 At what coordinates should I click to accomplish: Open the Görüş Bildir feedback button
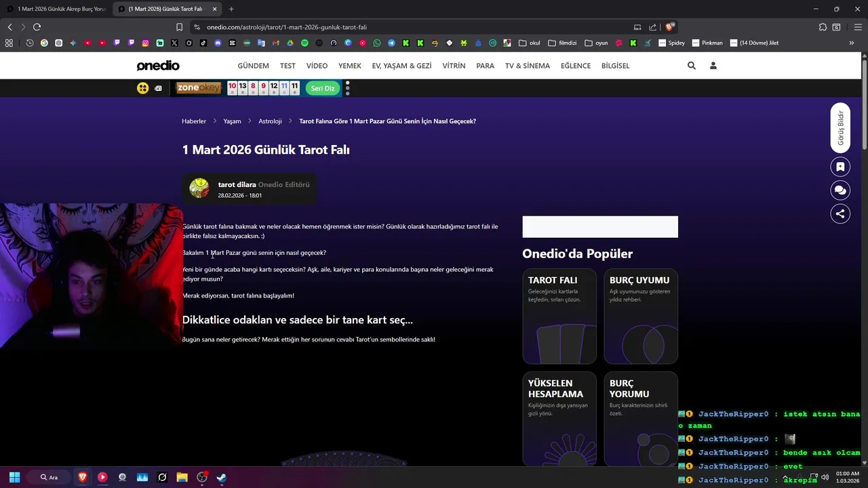[x=840, y=127]
